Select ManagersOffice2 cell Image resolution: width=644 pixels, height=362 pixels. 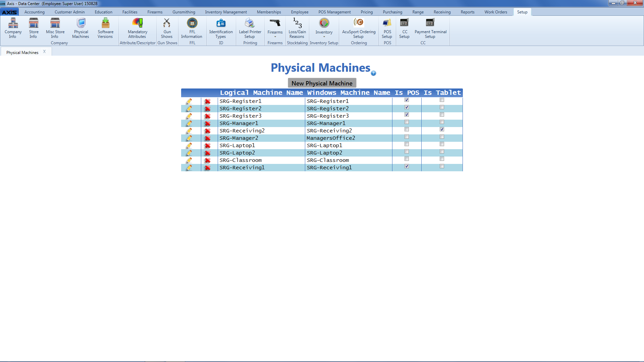click(348, 138)
